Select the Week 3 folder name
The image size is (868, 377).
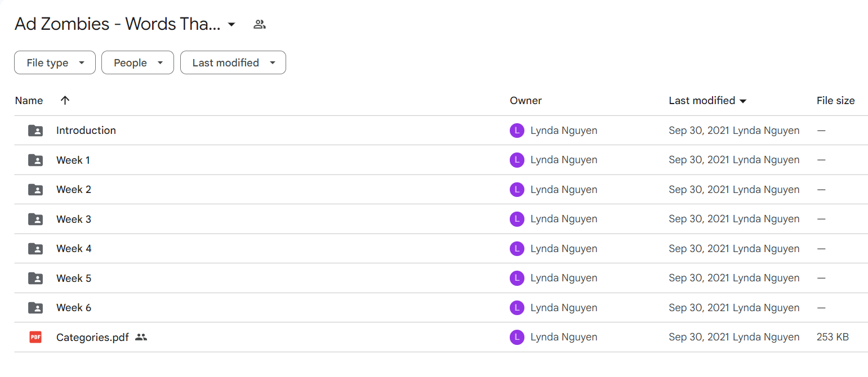click(74, 219)
